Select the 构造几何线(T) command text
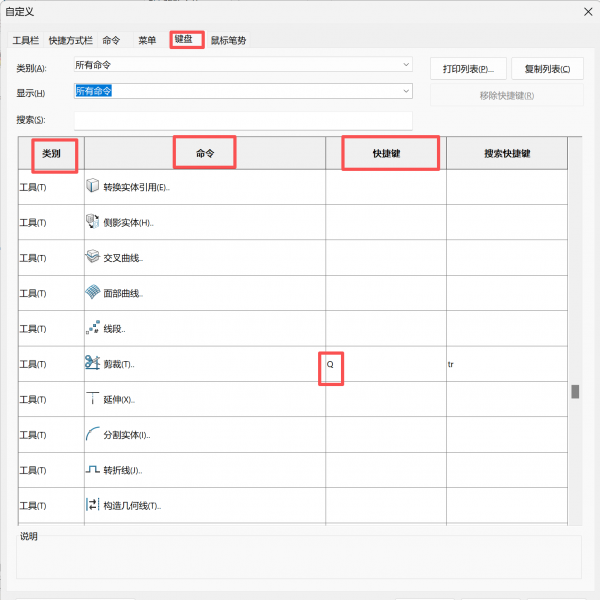The width and height of the screenshot is (600, 600). click(132, 506)
